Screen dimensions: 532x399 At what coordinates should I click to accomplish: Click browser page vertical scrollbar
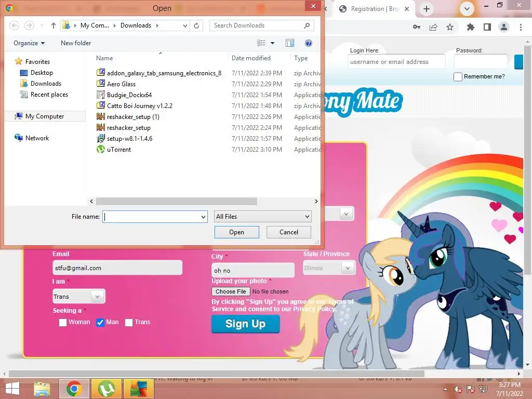[528, 159]
